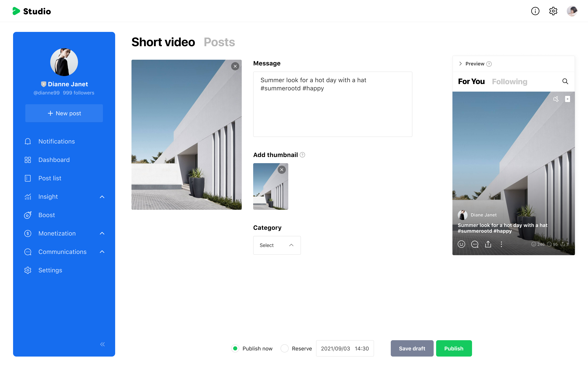The image size is (588, 368).
Task: Click the Diane Janet name in preview
Action: tap(483, 215)
